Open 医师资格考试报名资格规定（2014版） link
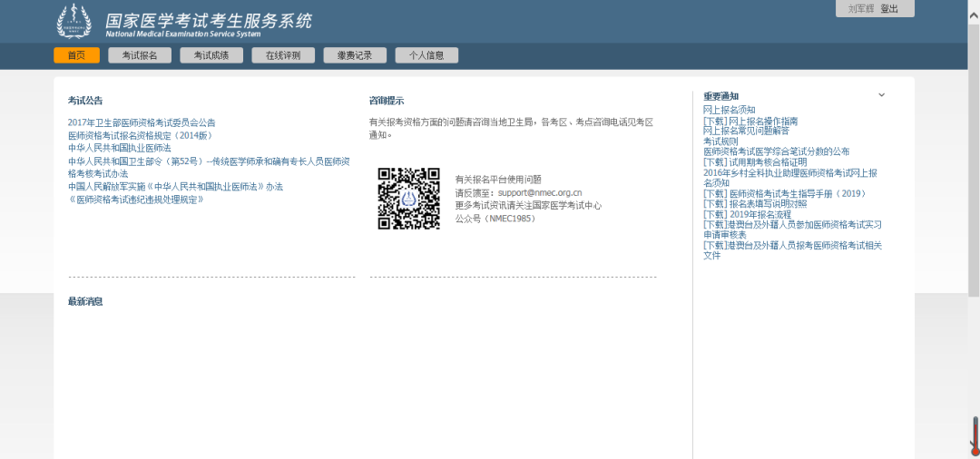Screen dimensions: 980x459 click(141, 135)
